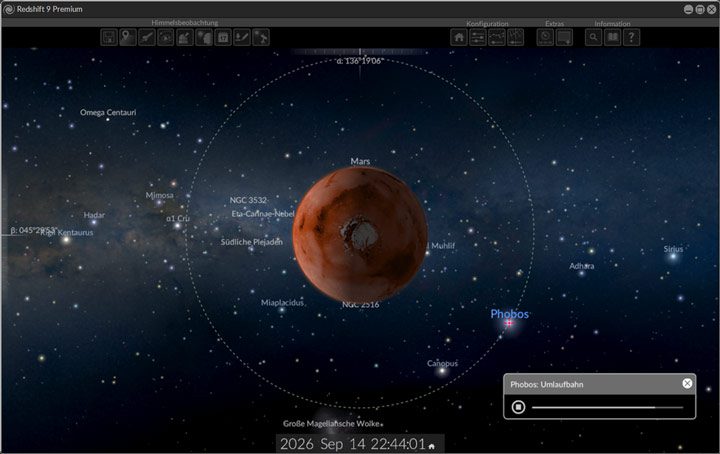
Task: Stop the Phobos orbit animation
Action: point(518,407)
